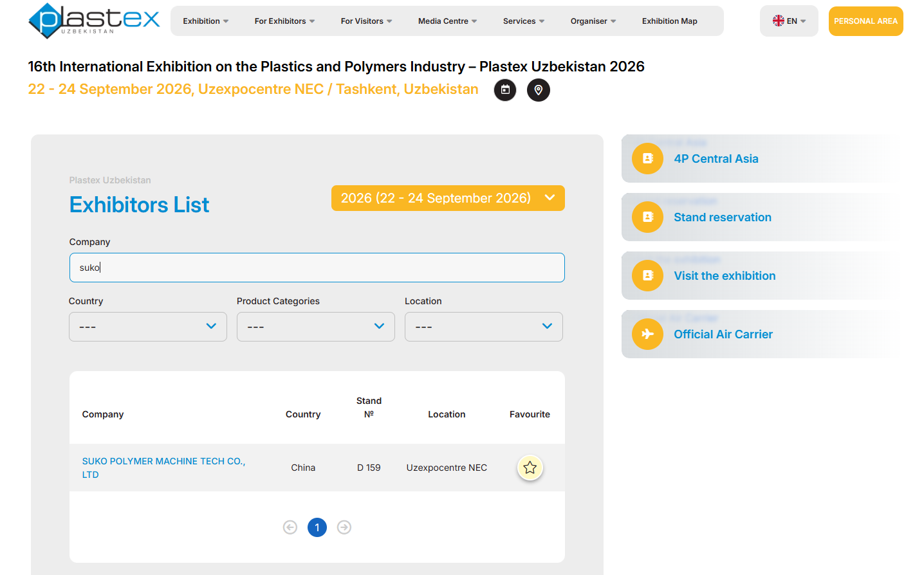The height and width of the screenshot is (575, 924).
Task: Open the Visit the exhibition link
Action: (725, 276)
